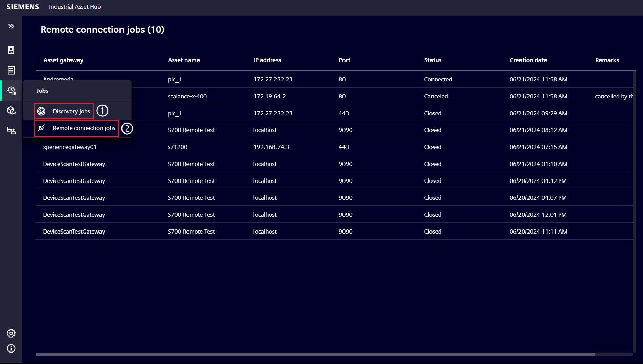643x364 pixels.
Task: Click Andromeda gateway cell
Action: (58, 79)
